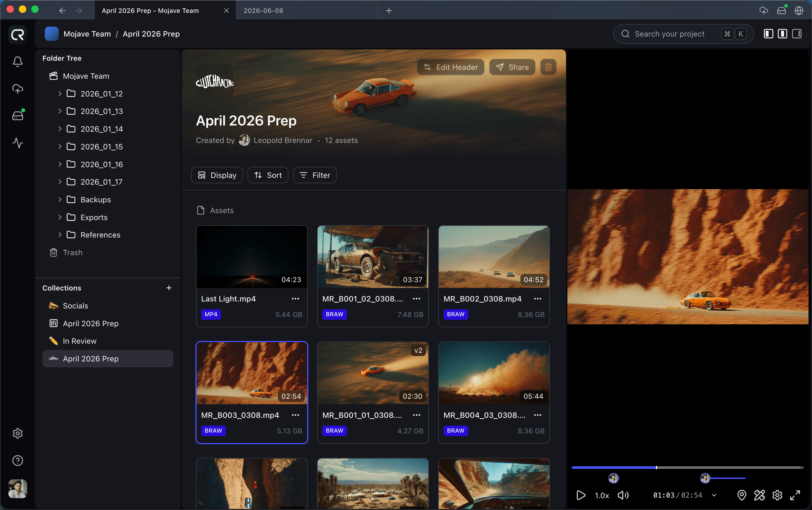The image size is (812, 510).
Task: Toggle the right sidebar panel layout
Action: pos(796,34)
